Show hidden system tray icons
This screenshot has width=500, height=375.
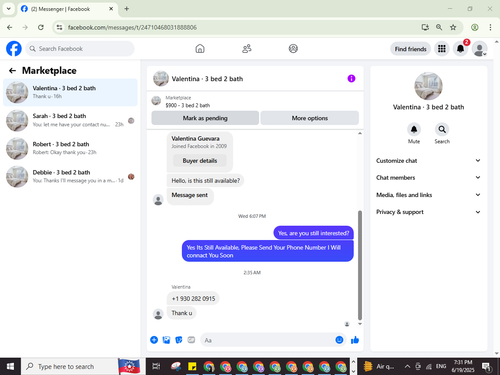tap(407, 366)
